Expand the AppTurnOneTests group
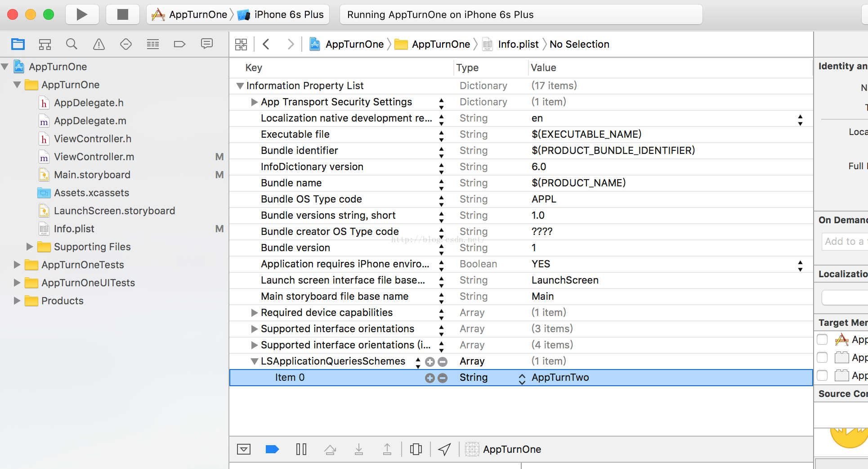 click(x=17, y=265)
